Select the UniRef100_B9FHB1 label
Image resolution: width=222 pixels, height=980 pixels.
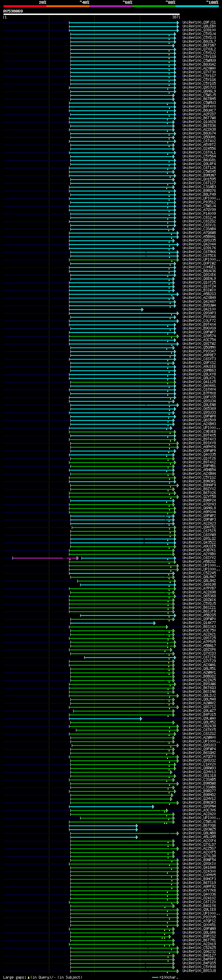199,466
